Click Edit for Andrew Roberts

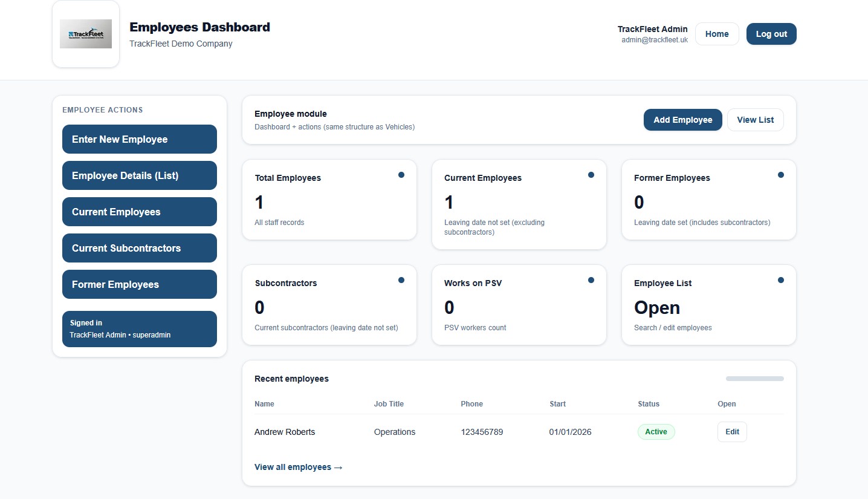(731, 431)
